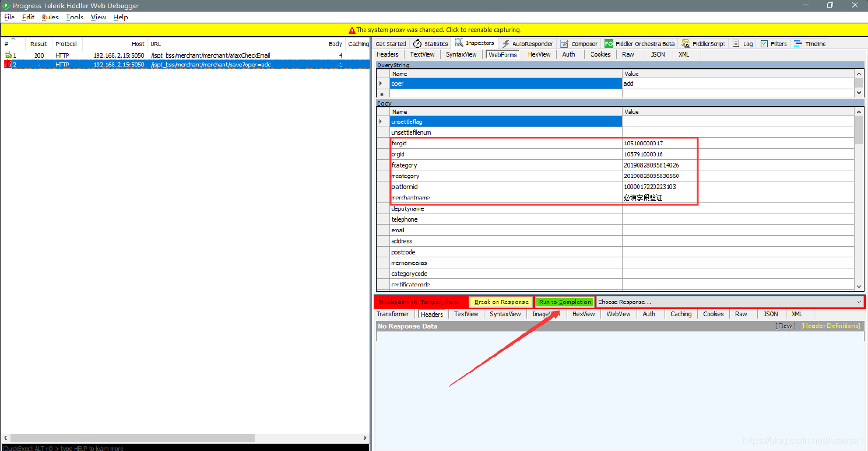
Task: Open response Transformer tab
Action: 393,314
